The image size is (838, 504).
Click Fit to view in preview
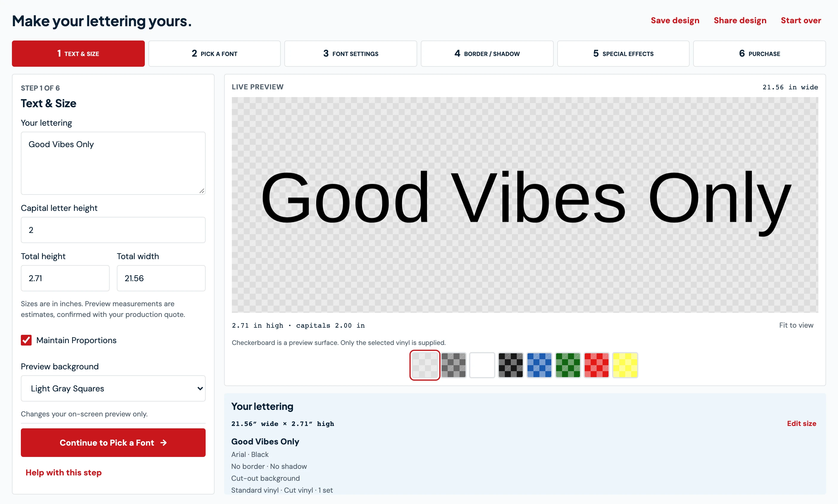click(796, 325)
